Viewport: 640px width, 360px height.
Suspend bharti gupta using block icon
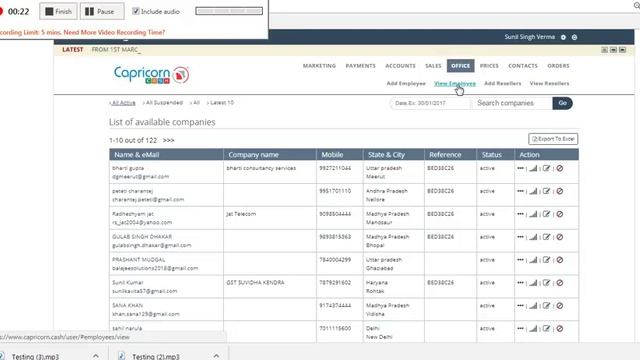click(x=560, y=168)
